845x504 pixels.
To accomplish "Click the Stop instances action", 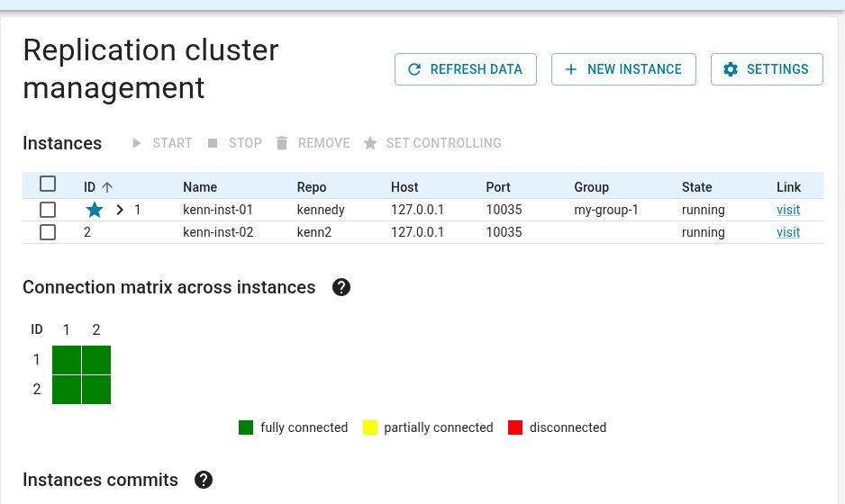I will [x=235, y=143].
